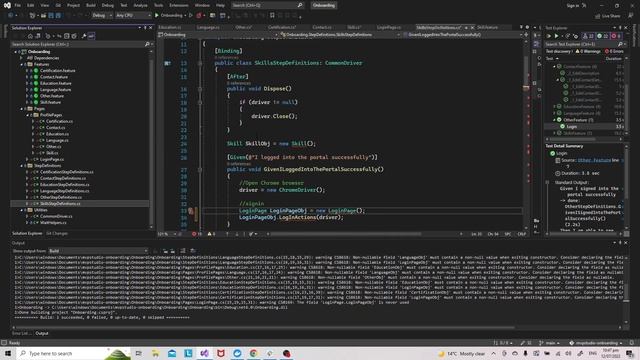Open the Debug menu
Viewport: 640px width, 360px height.
pos(108,5)
